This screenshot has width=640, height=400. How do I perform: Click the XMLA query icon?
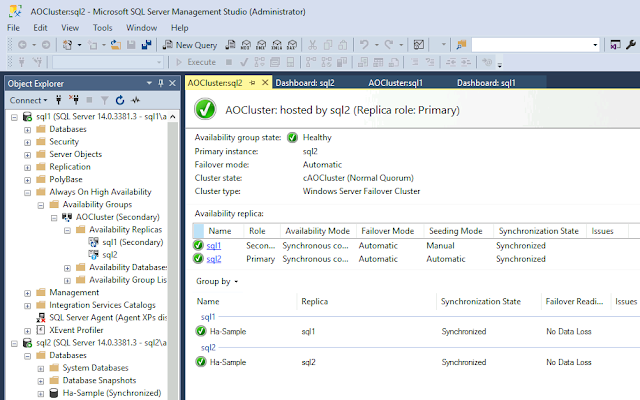coord(277,45)
